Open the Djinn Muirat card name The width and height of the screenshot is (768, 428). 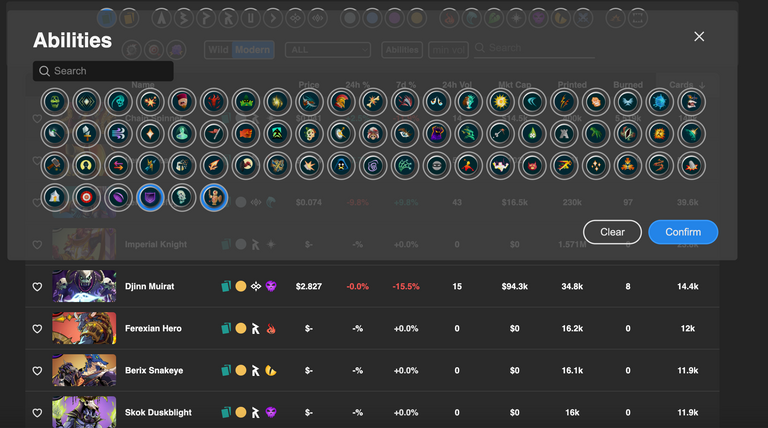tap(149, 286)
